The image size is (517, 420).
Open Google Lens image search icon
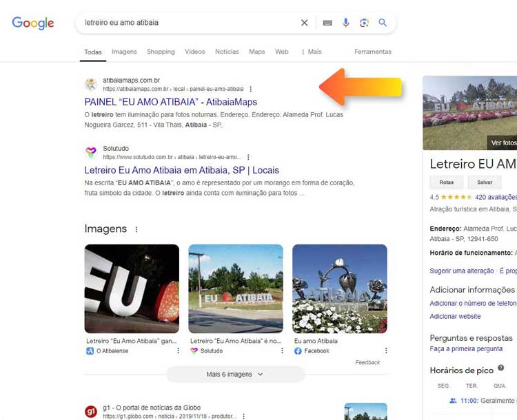point(364,23)
